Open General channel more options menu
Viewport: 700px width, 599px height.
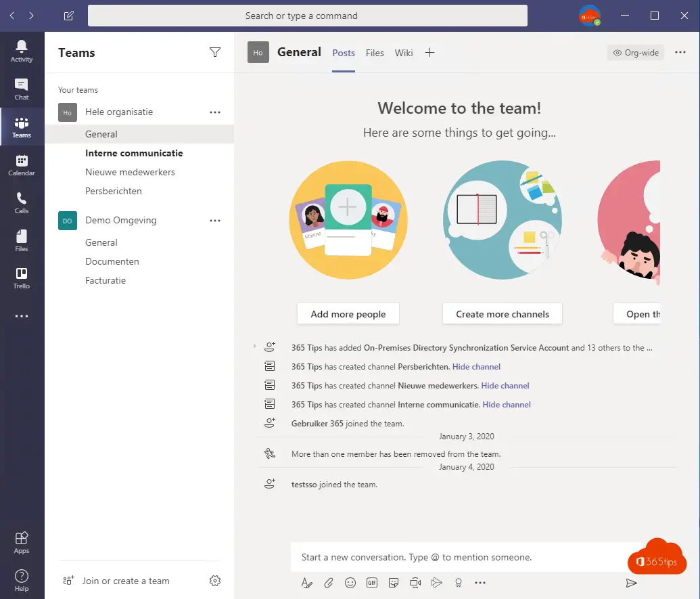click(680, 52)
